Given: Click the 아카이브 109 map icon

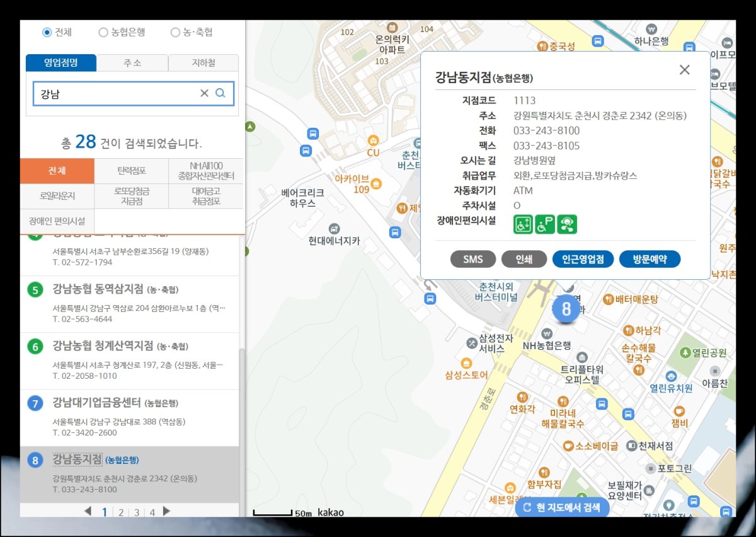Looking at the screenshot, I should point(377,184).
